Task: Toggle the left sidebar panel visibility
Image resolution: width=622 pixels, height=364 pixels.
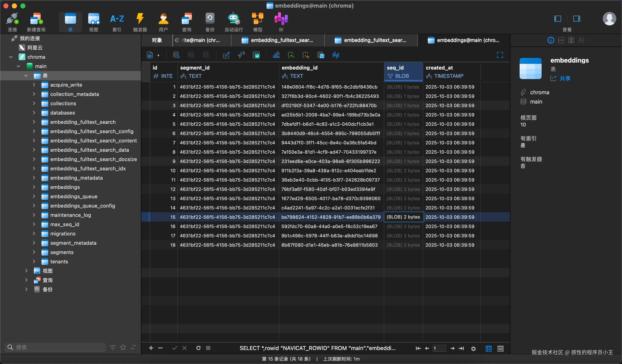Action: [x=558, y=19]
